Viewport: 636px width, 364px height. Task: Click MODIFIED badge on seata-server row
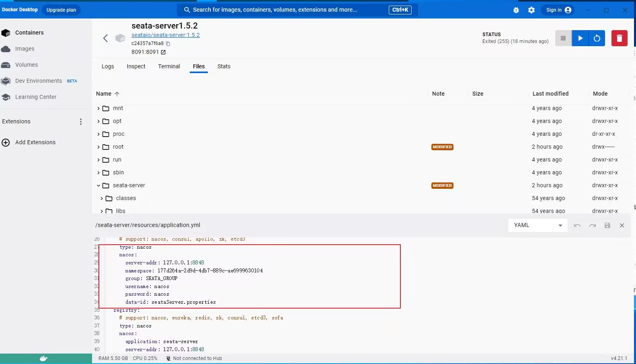coord(442,186)
